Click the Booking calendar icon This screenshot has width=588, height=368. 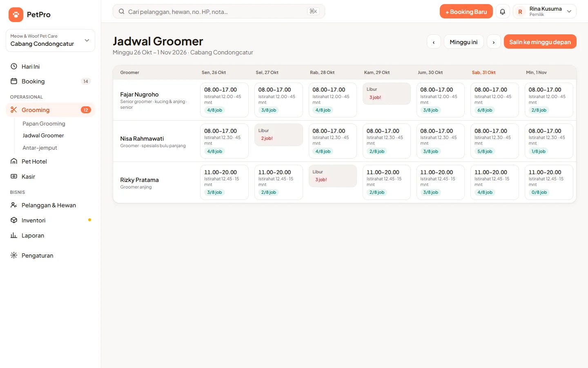point(14,81)
